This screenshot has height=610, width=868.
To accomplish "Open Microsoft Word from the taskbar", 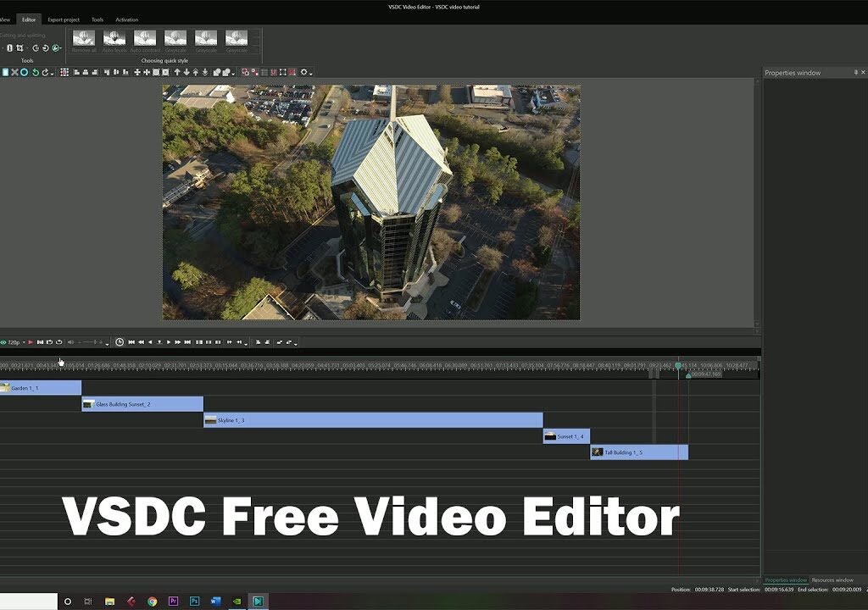I will (x=216, y=602).
